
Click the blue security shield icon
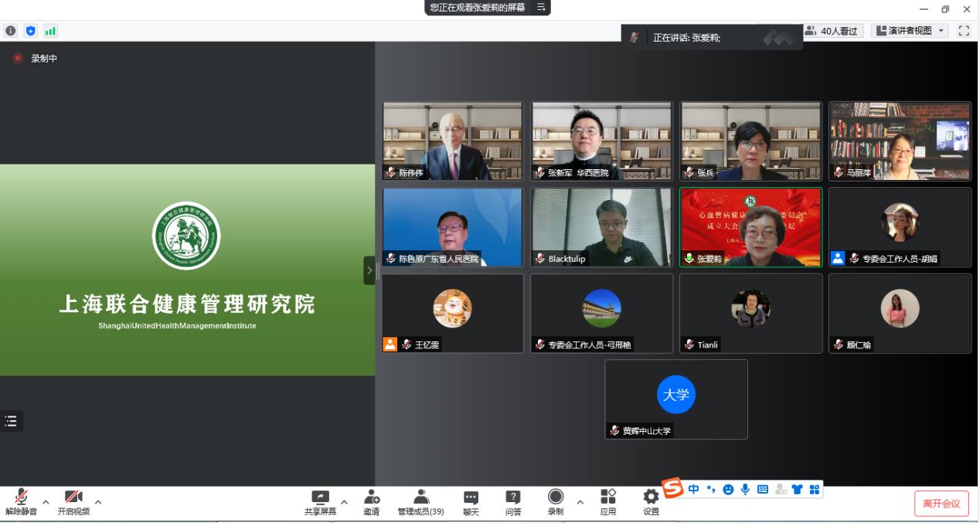point(31,31)
